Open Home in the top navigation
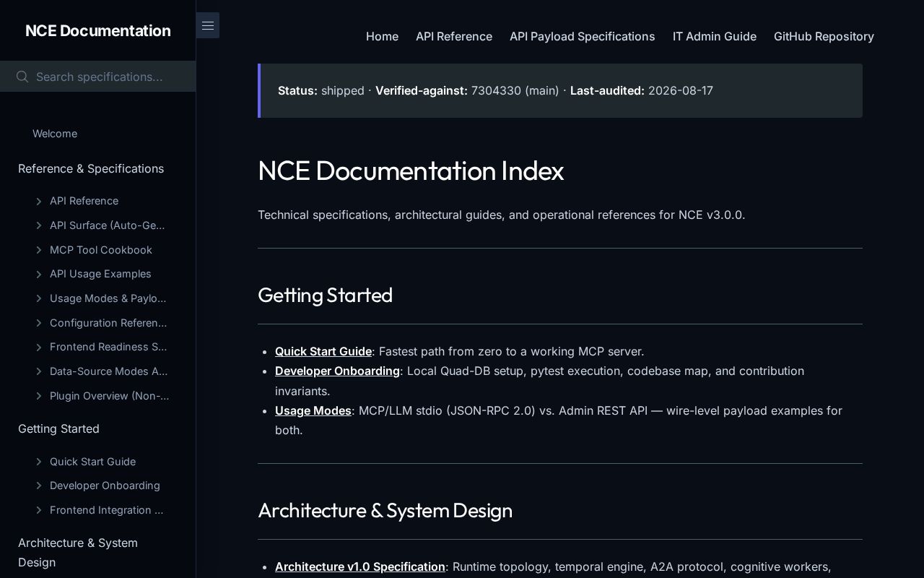This screenshot has height=578, width=924. tap(382, 36)
